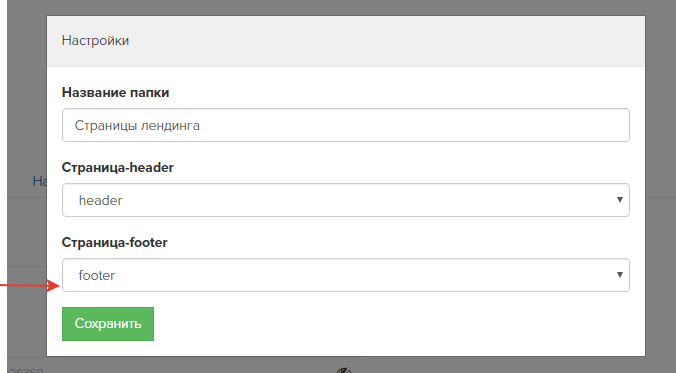676x373 pixels.
Task: Click the arrow icon of header select
Action: (x=620, y=200)
